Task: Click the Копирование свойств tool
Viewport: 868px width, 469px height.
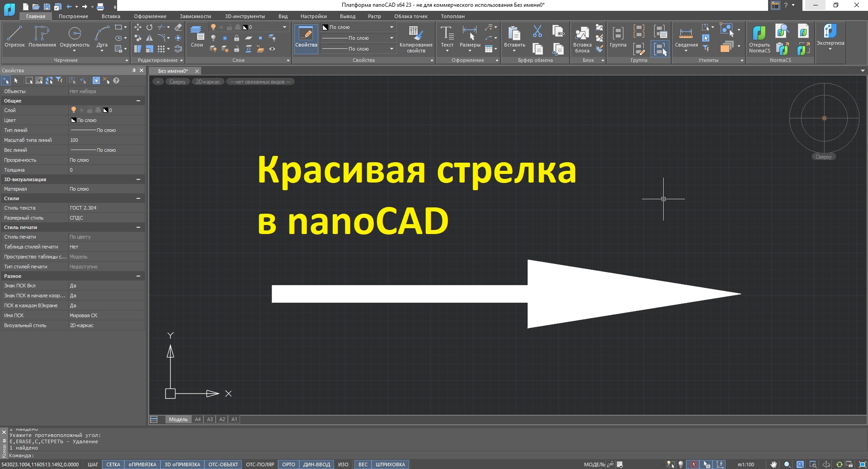Action: pos(415,38)
